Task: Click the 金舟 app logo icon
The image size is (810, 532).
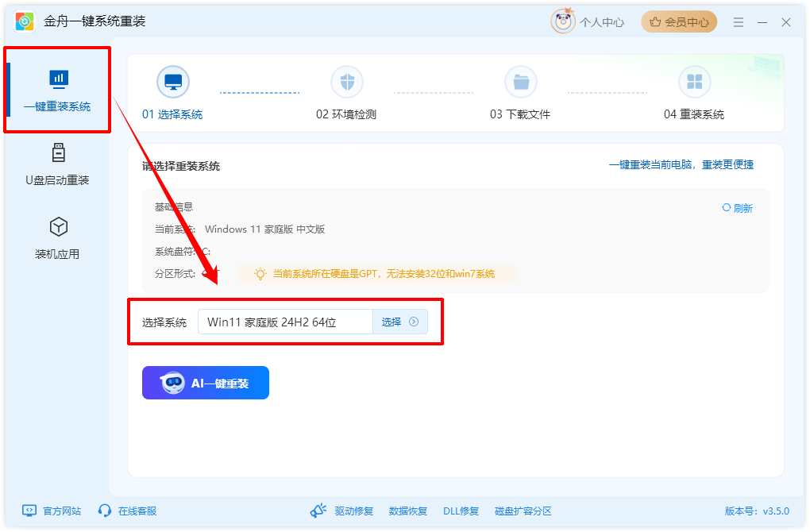Action: (25, 21)
